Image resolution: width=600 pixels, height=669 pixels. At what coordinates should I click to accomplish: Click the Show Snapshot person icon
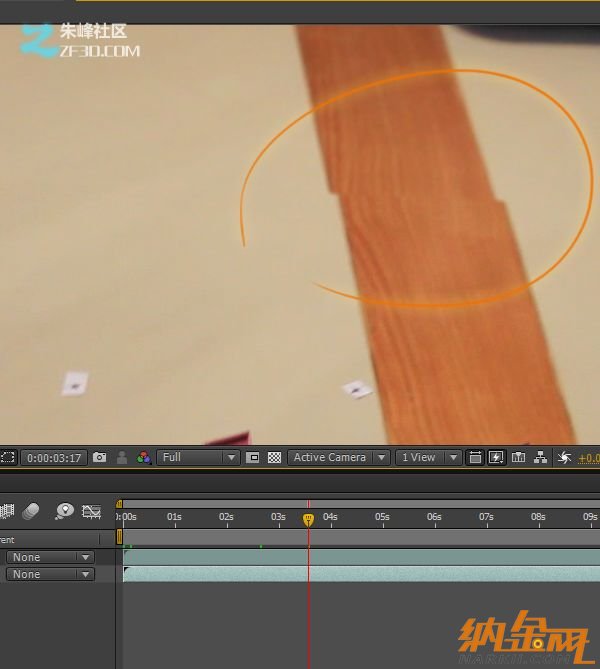coord(122,457)
